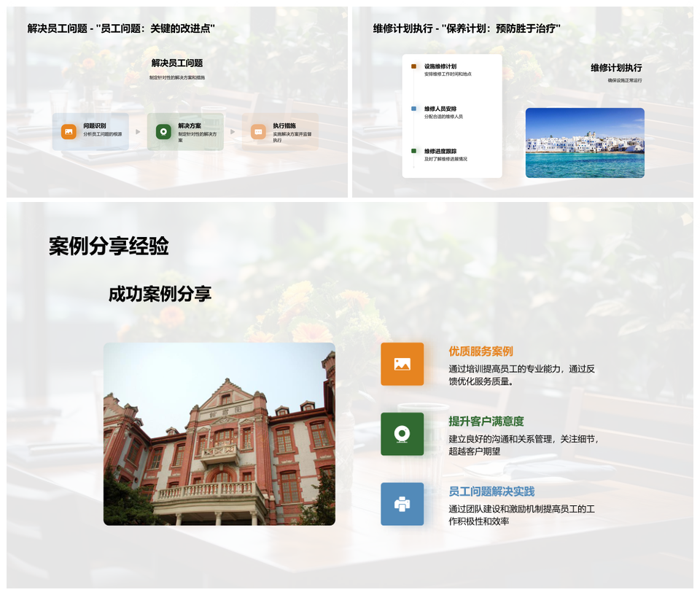Click the blue printer icon beside 员工问题解决实践
Image resolution: width=700 pixels, height=595 pixels.
tap(402, 504)
